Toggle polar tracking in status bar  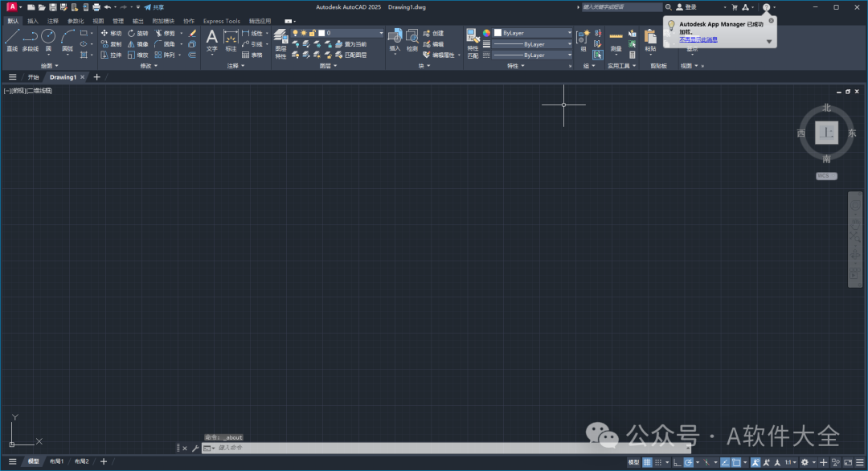tap(688, 462)
